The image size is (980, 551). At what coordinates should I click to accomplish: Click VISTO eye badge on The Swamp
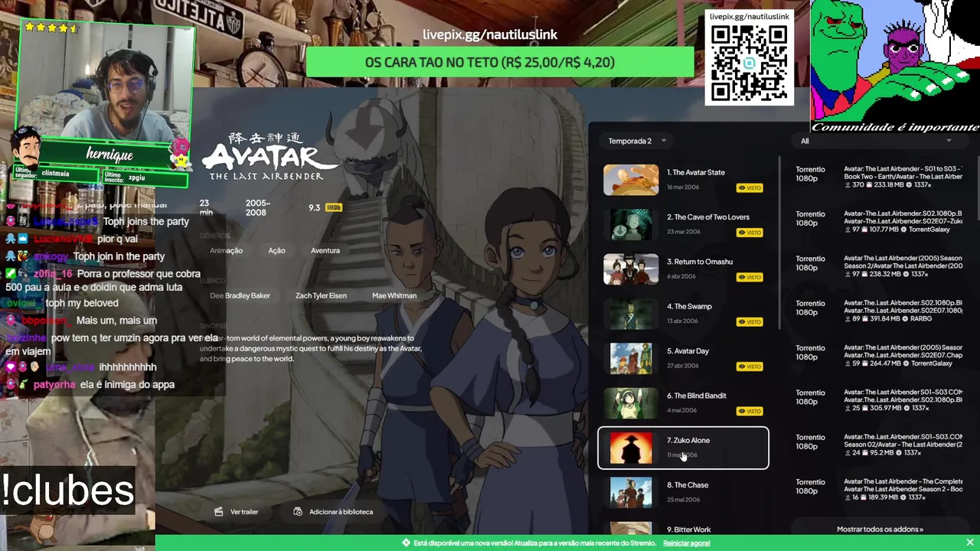tap(750, 322)
